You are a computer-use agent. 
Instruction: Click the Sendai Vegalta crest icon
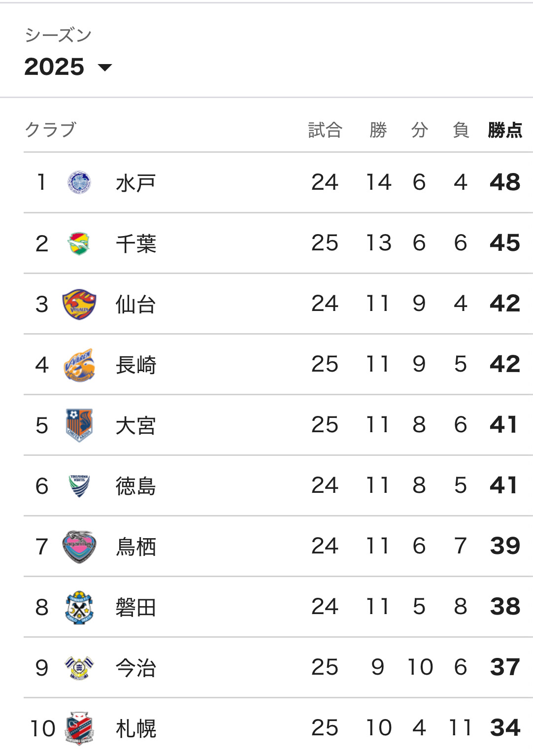[79, 304]
